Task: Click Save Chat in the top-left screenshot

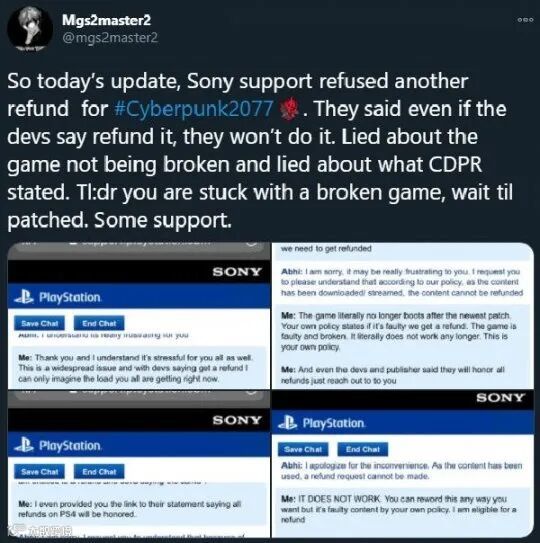Action: pyautogui.click(x=39, y=323)
